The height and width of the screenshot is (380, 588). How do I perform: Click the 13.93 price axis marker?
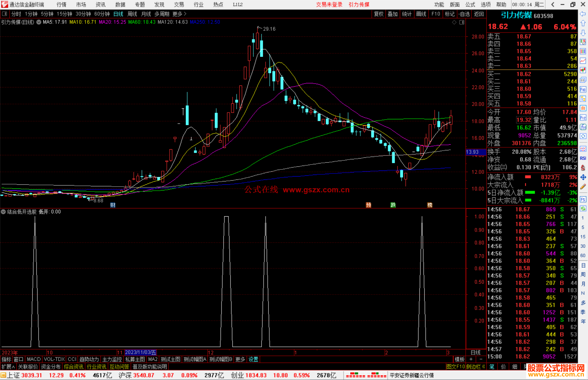coord(473,152)
